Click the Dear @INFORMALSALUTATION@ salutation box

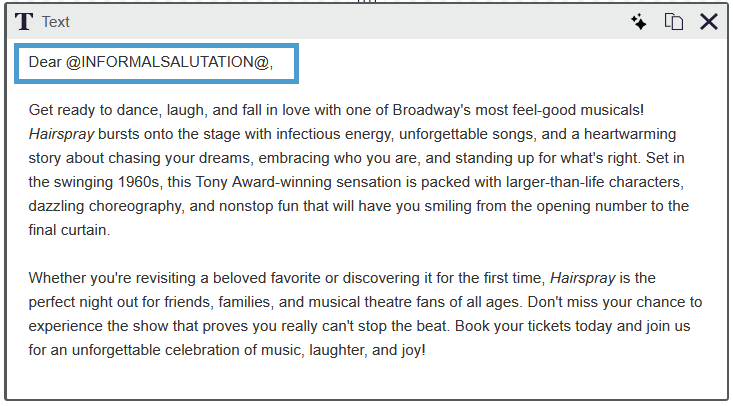157,64
